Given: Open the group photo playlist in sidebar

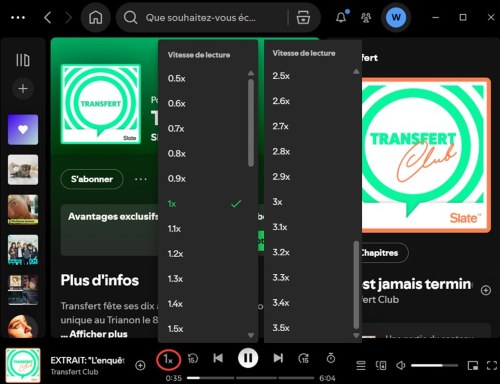Looking at the screenshot, I should coord(23,250).
